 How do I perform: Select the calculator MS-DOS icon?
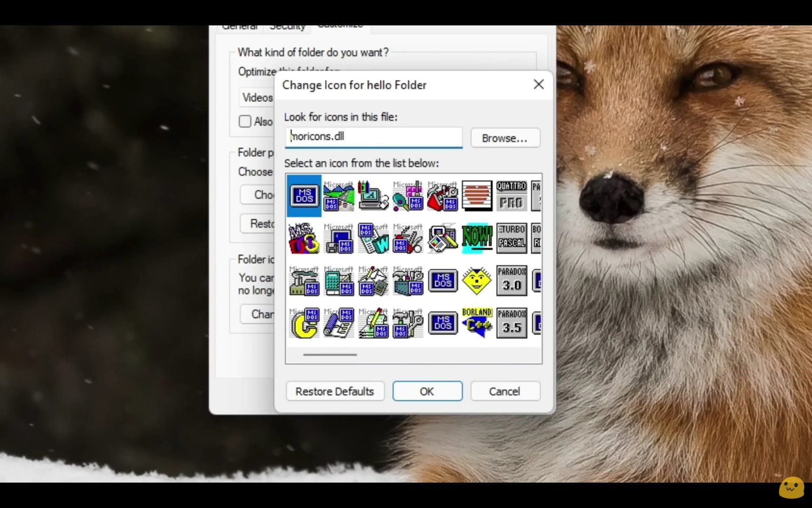pos(339,281)
